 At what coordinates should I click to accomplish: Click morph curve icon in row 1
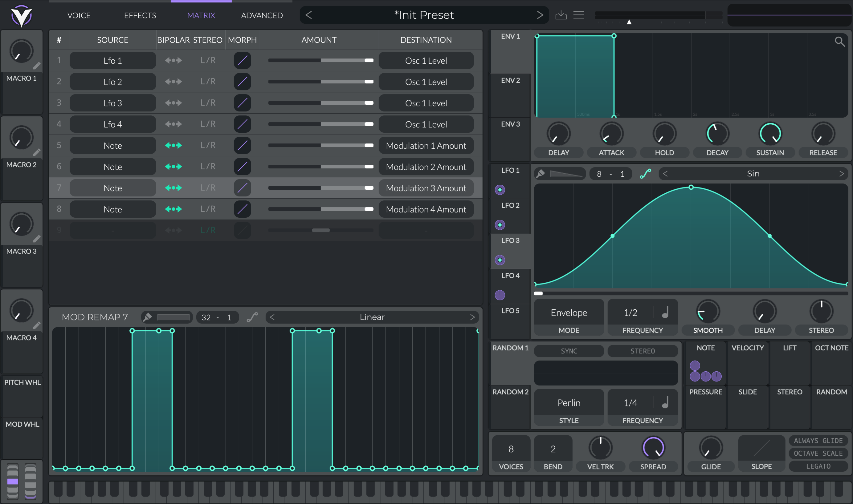point(242,60)
